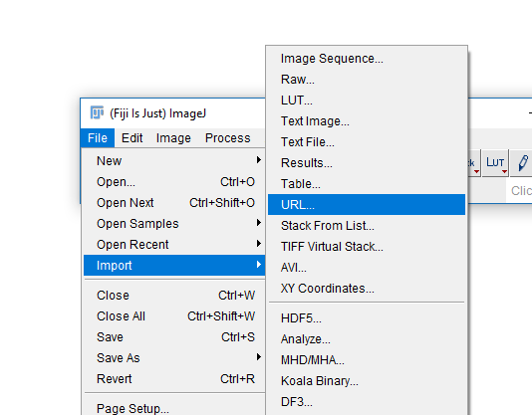Choose Image Sequence... import option

click(x=367, y=59)
